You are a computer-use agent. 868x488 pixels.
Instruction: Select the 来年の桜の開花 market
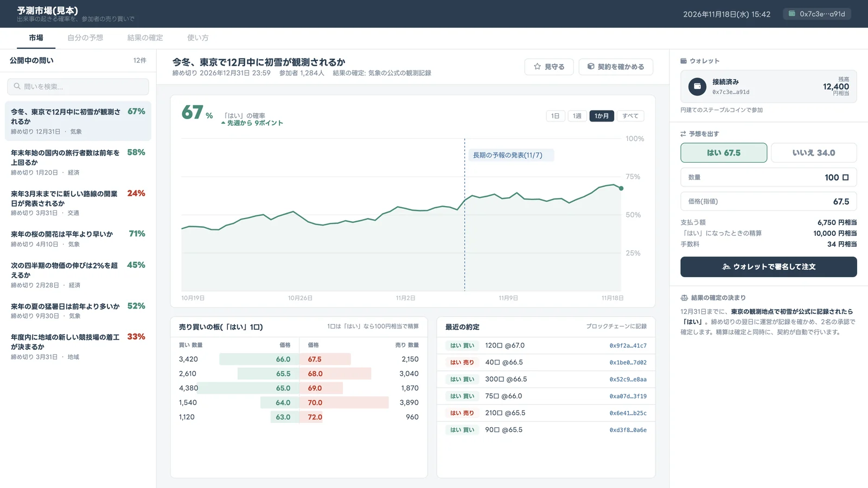tap(78, 239)
